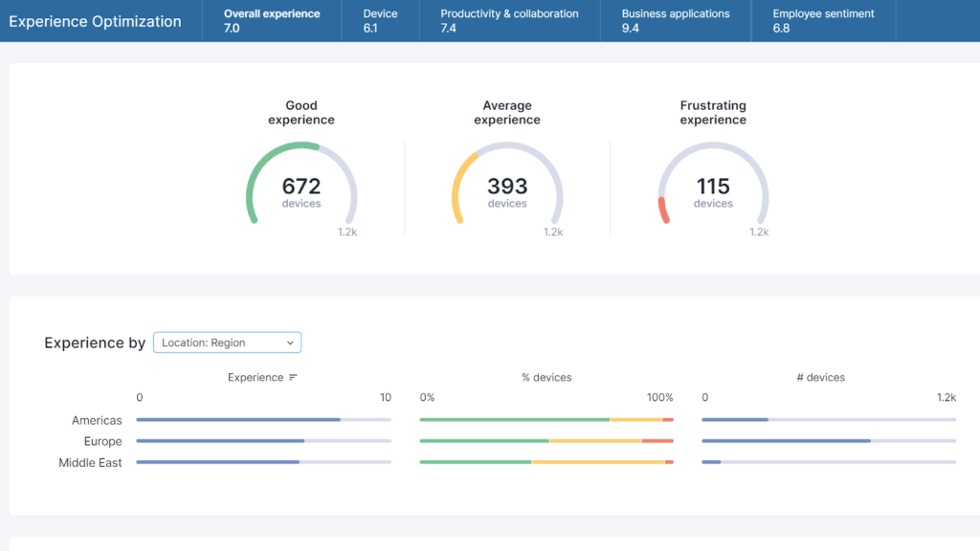The image size is (980, 551).
Task: Click the yellow segment of Middle East's % devices bar
Action: [x=597, y=462]
